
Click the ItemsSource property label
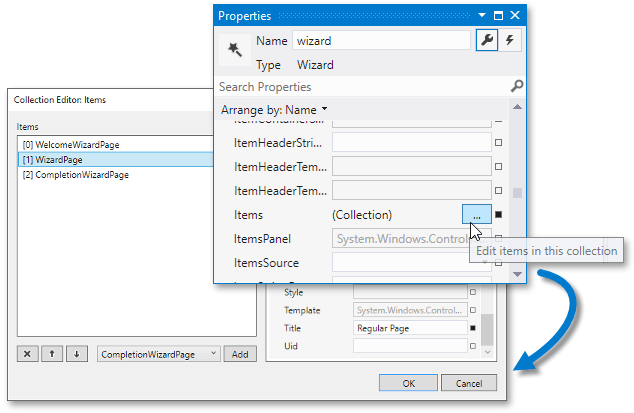(x=266, y=263)
